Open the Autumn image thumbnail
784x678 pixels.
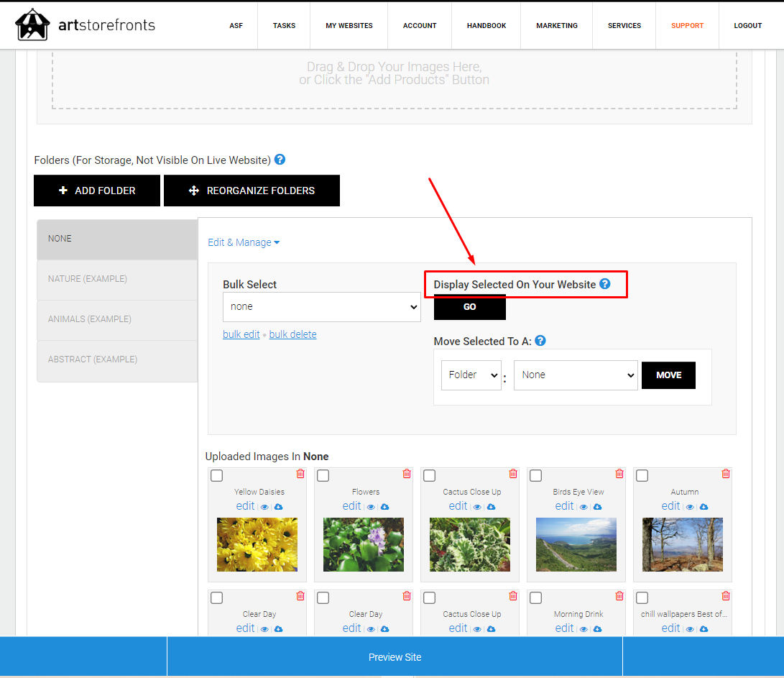(x=683, y=544)
